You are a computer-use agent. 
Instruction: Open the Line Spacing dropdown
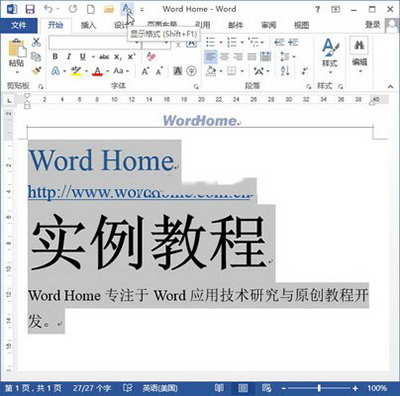288,57
